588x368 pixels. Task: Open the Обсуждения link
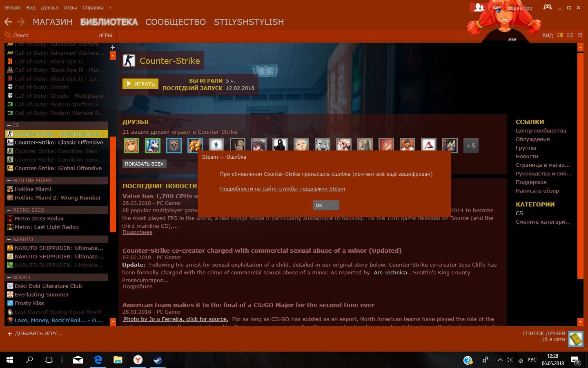(x=532, y=139)
